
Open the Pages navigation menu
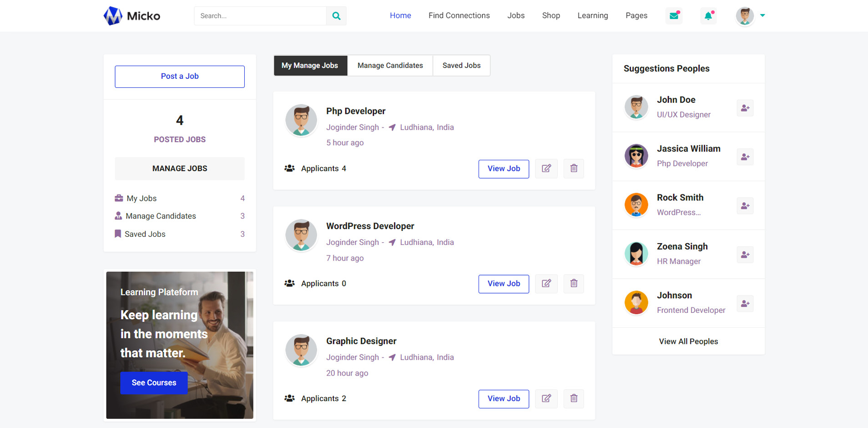636,15
